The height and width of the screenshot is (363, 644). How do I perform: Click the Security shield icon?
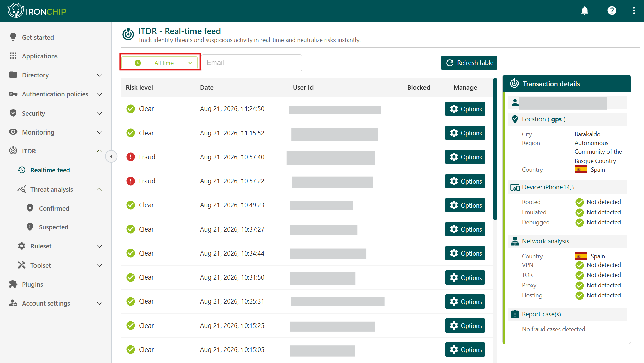(13, 113)
